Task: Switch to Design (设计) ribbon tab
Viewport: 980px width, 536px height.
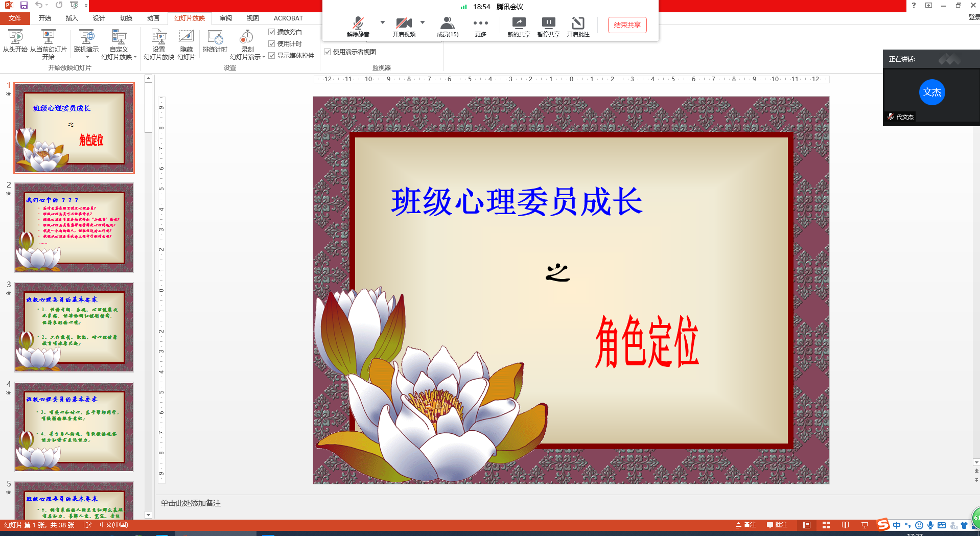Action: click(x=99, y=18)
